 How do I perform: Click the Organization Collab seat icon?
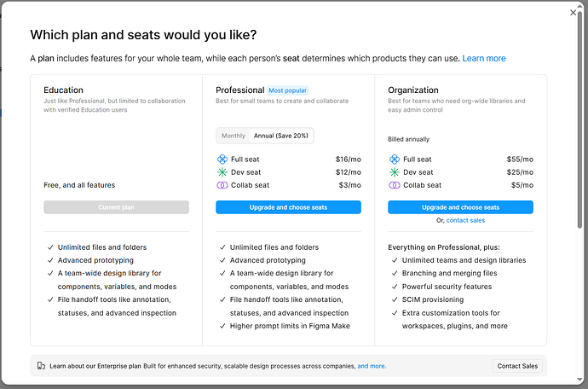(x=394, y=185)
